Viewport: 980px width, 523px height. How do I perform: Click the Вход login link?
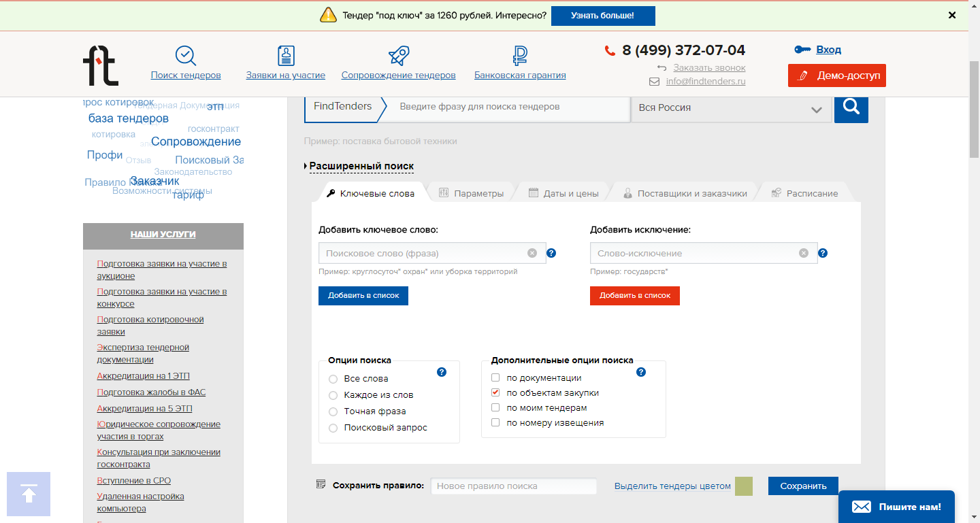coord(829,50)
